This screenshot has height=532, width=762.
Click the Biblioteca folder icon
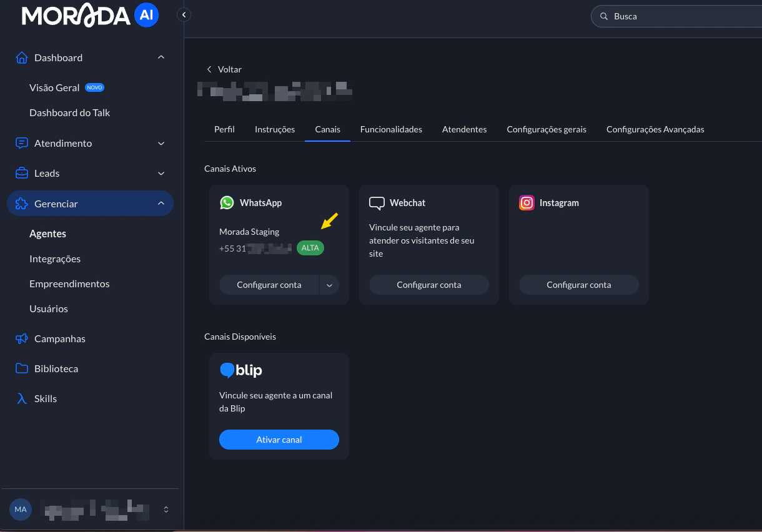click(22, 368)
